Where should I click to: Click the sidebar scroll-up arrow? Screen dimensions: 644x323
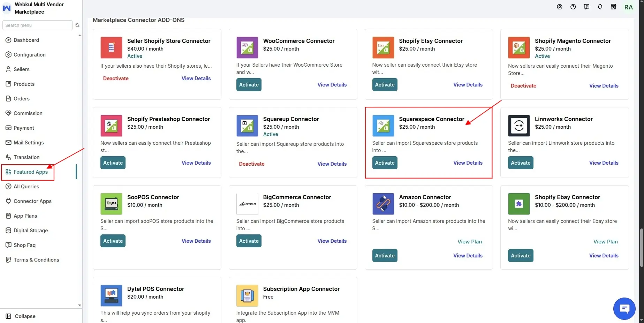coord(79,36)
